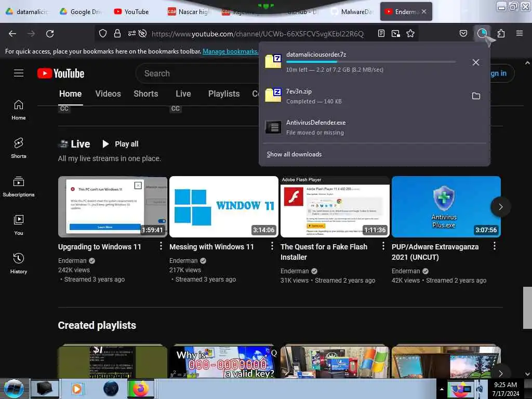Click the YouTube logo

(x=61, y=73)
